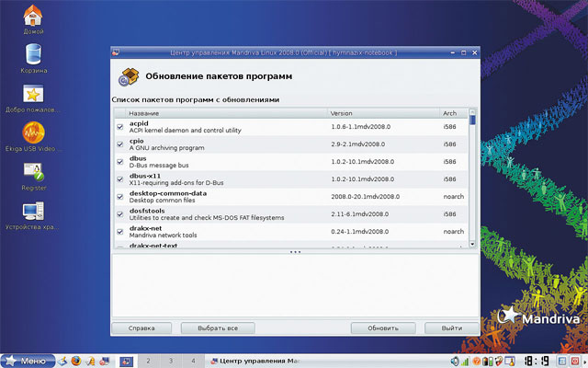Image resolution: width=588 pixels, height=368 pixels.
Task: Click the blue lock session button
Action: pos(562,362)
